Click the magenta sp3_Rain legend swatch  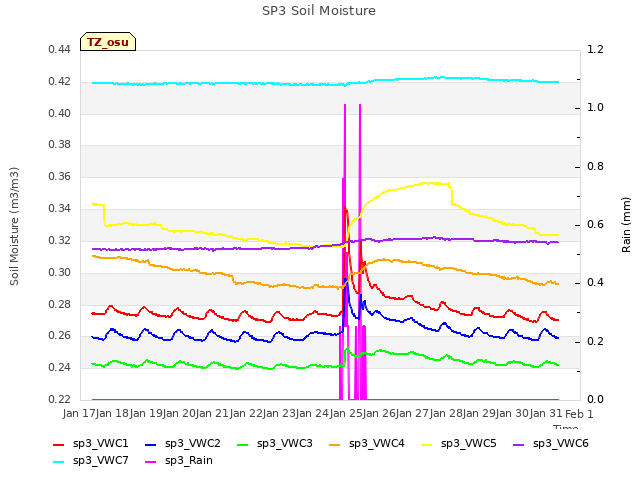(x=151, y=462)
